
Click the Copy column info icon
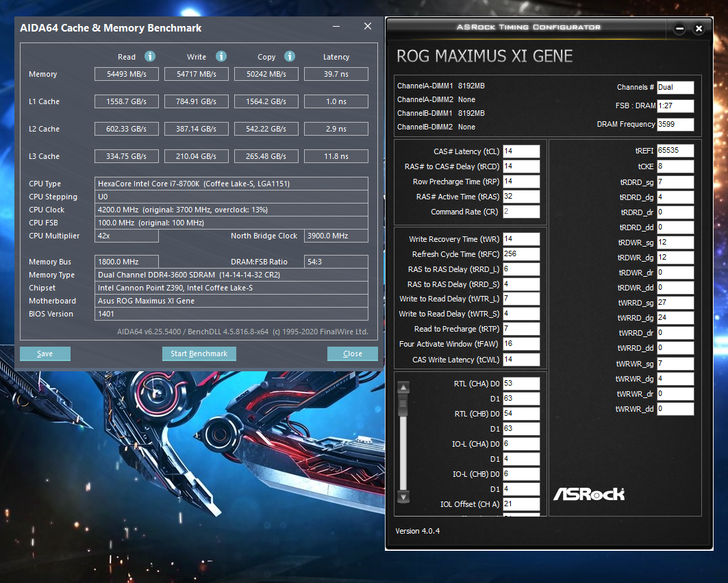(x=290, y=56)
